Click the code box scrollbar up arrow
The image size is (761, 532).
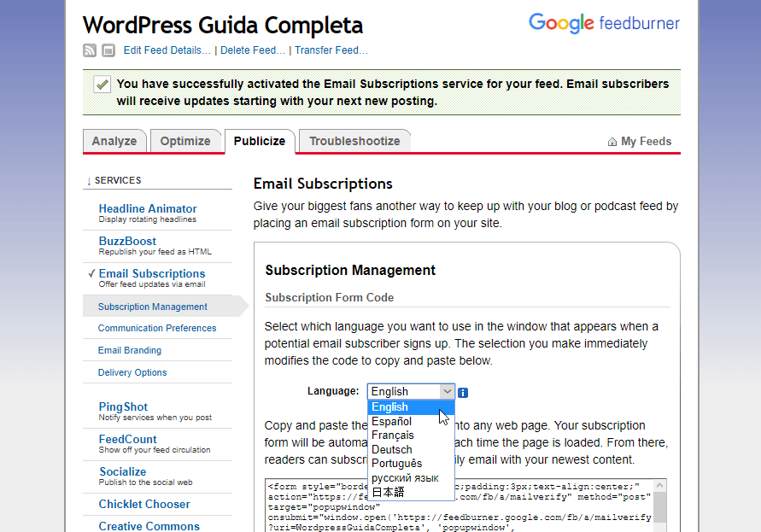point(659,485)
